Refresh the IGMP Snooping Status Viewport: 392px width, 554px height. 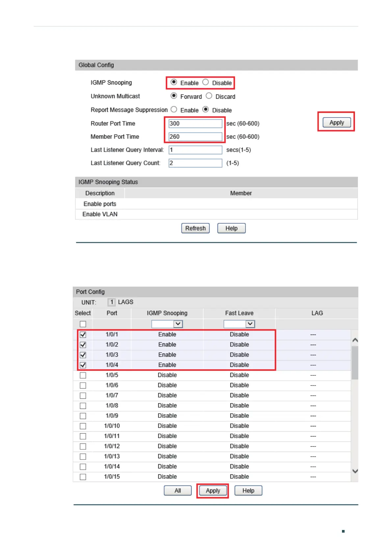(x=196, y=228)
